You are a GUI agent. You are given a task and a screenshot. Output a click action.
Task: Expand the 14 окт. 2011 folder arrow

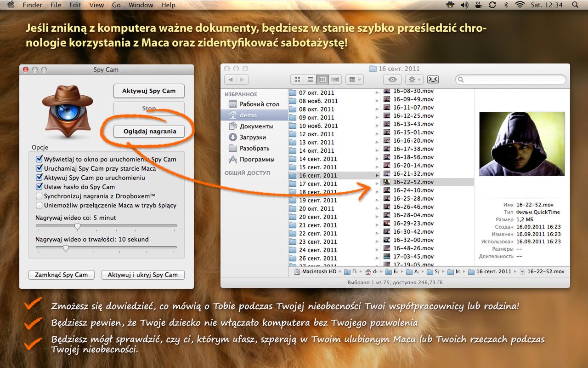[377, 151]
